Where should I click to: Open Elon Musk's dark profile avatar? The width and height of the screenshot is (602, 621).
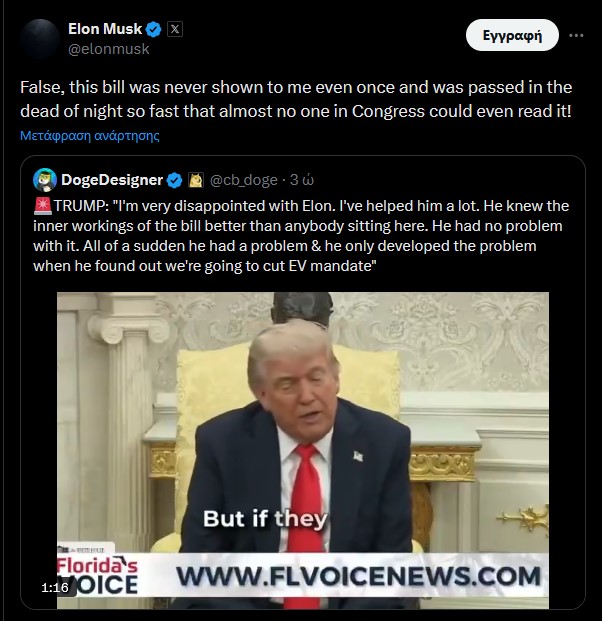pos(40,39)
